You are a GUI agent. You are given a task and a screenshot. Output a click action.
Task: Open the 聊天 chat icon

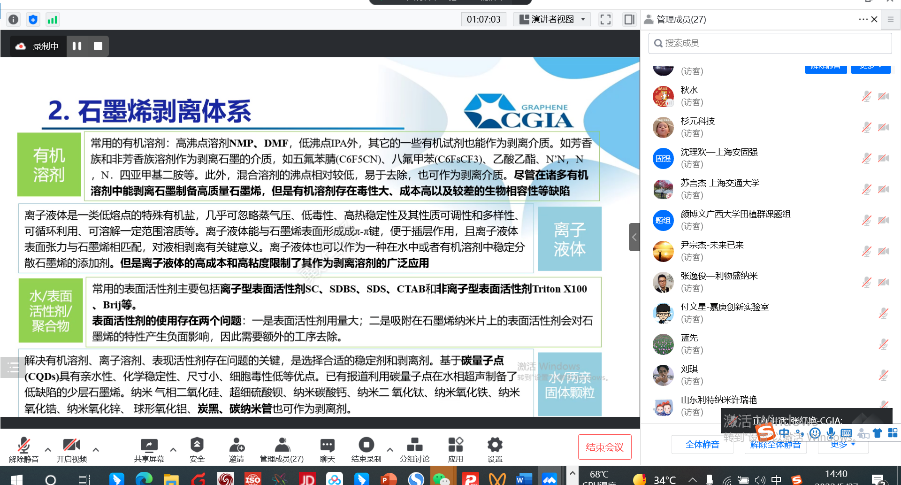tap(327, 449)
